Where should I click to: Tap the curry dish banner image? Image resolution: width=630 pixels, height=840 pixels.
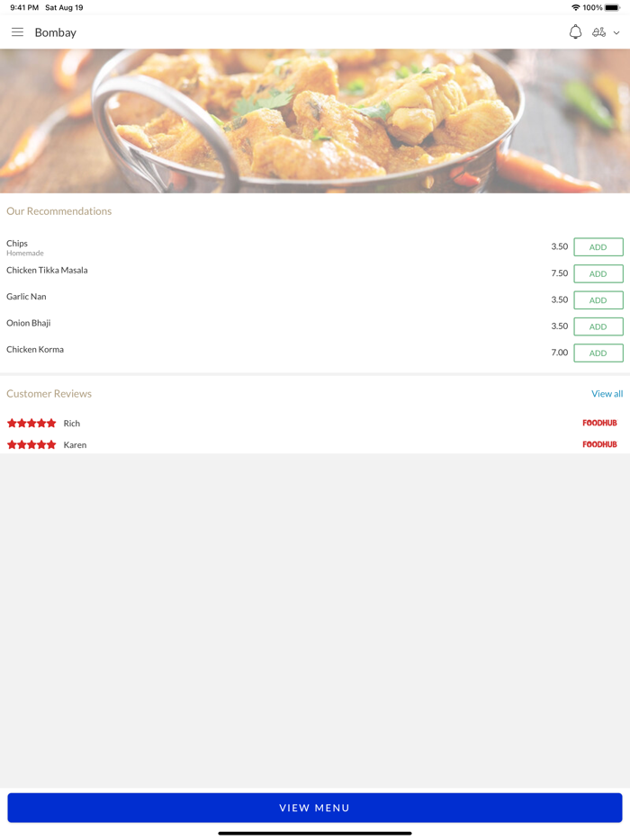click(315, 121)
